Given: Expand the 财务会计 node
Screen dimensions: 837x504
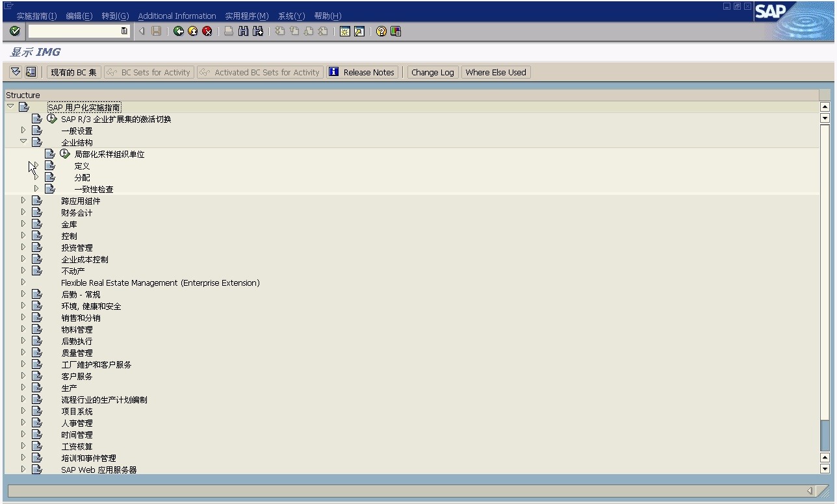Looking at the screenshot, I should (x=23, y=212).
